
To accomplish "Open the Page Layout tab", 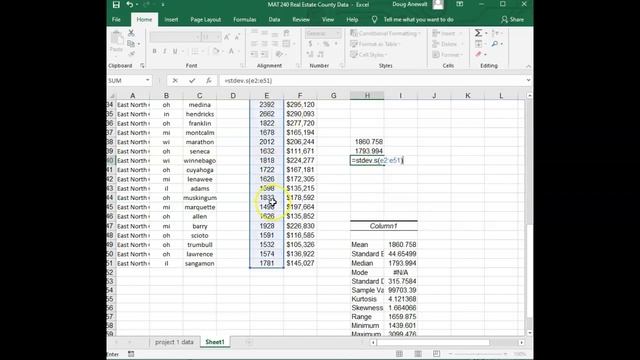I will [x=205, y=20].
